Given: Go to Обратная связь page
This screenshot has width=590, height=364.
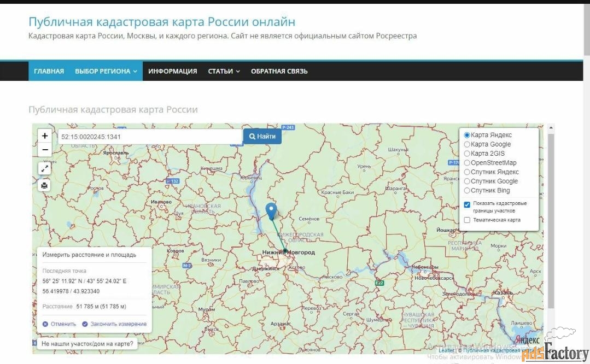Looking at the screenshot, I should 279,71.
